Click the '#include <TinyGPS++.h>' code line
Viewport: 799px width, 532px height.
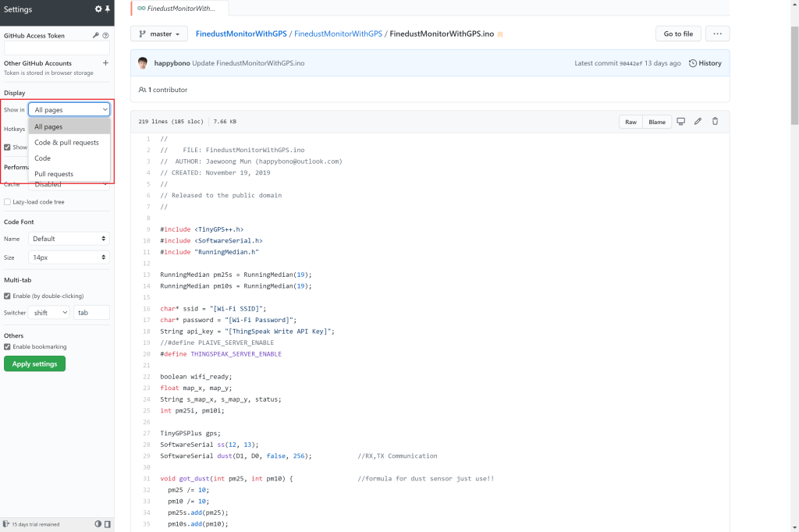tap(202, 229)
